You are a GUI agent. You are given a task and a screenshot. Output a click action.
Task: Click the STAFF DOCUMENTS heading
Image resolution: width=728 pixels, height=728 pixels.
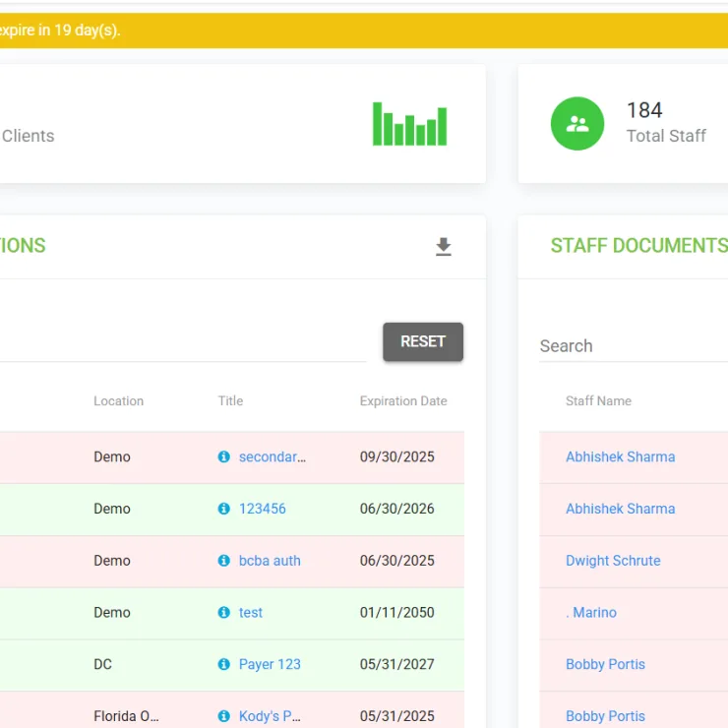pos(639,246)
